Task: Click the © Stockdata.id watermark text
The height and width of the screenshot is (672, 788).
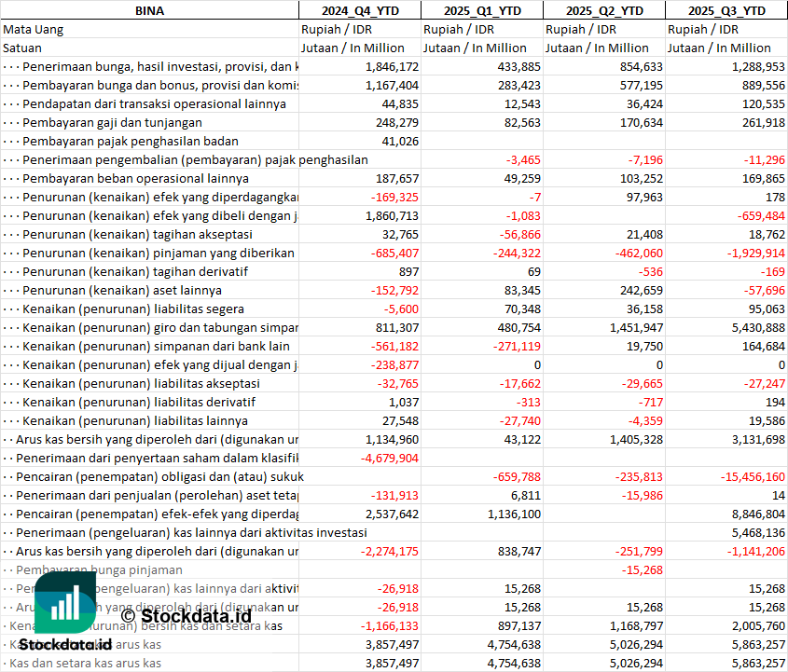Action: point(187,615)
